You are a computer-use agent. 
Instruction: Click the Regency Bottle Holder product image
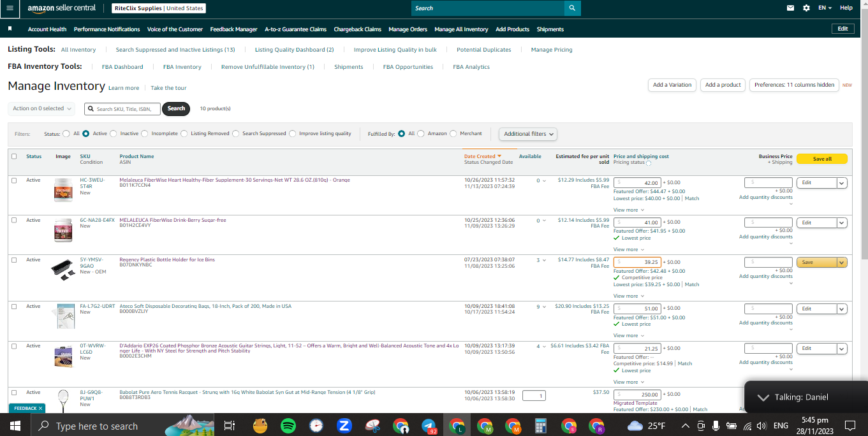point(63,269)
